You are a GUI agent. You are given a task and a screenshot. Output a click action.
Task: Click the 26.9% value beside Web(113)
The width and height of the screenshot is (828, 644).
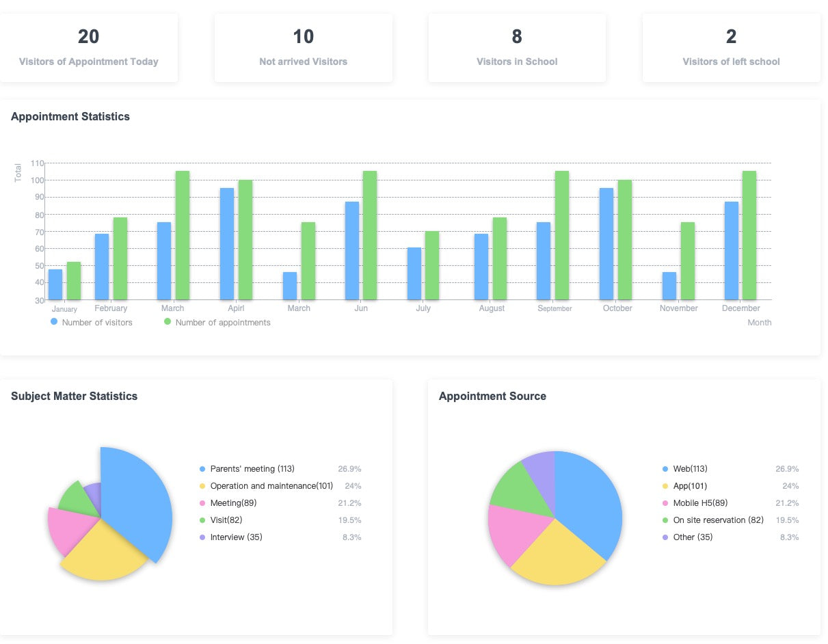point(787,469)
